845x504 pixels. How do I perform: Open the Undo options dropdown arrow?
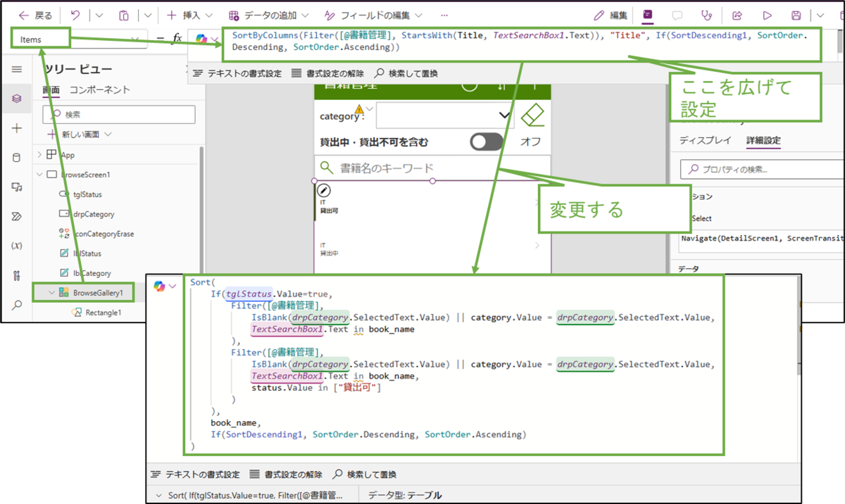click(x=98, y=15)
